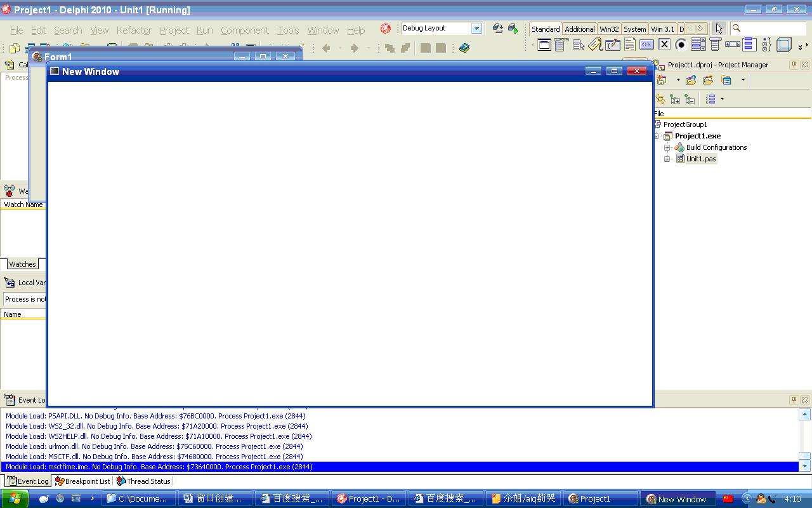The image size is (812, 508).
Task: Click the Add New Project icon
Action: [x=662, y=80]
